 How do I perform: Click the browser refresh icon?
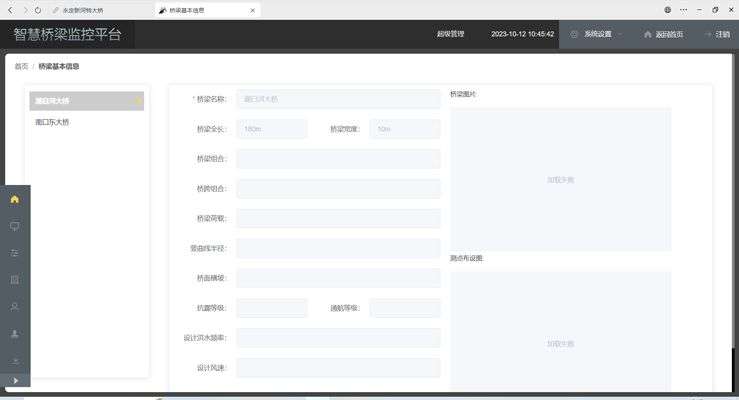(x=38, y=9)
